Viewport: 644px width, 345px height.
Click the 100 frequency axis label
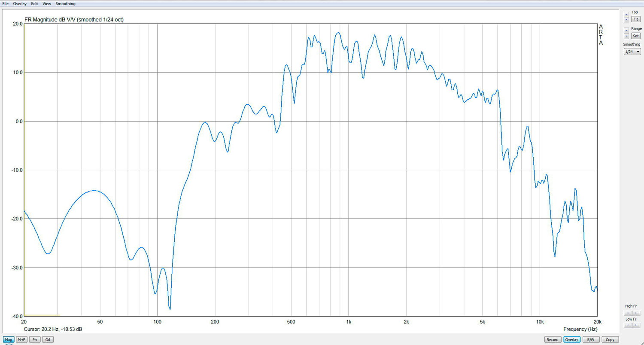tap(157, 321)
